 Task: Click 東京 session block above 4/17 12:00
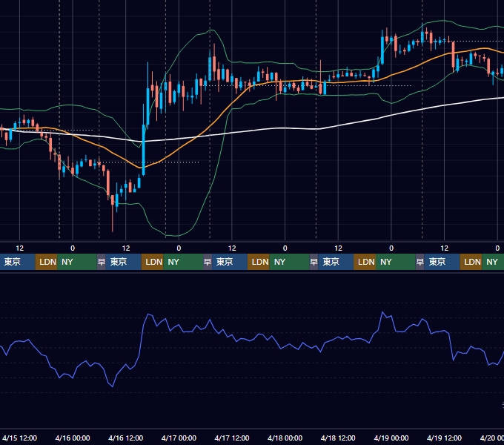pyautogui.click(x=230, y=262)
